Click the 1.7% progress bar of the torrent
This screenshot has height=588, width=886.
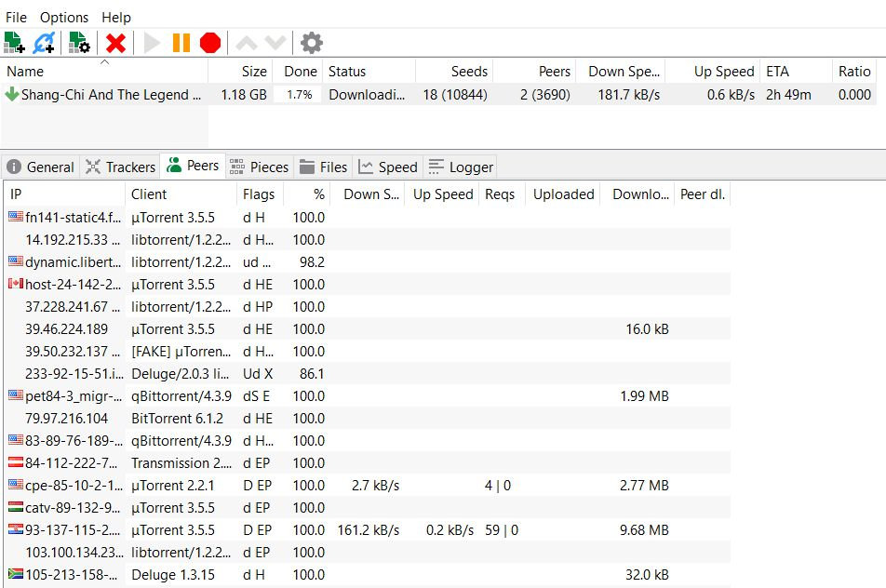(299, 95)
